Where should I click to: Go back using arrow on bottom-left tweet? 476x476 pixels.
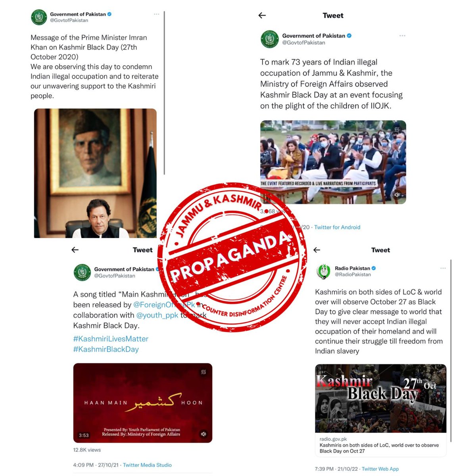click(75, 250)
